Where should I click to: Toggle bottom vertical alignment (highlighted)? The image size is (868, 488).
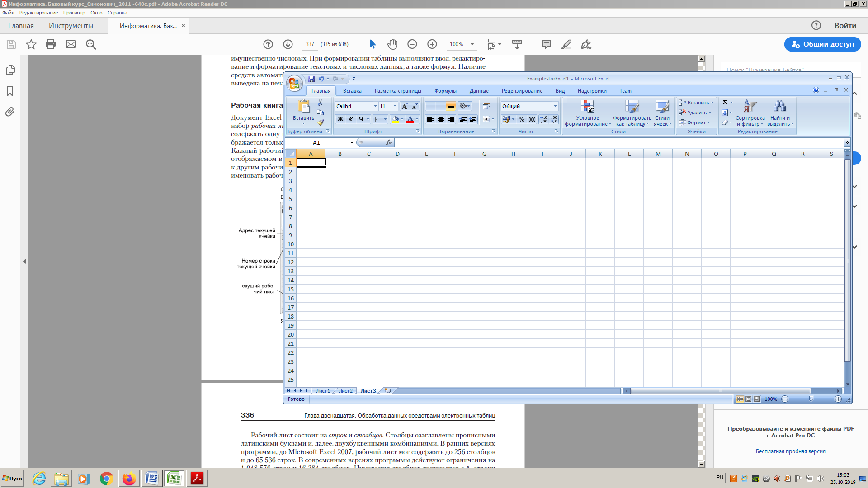451,106
